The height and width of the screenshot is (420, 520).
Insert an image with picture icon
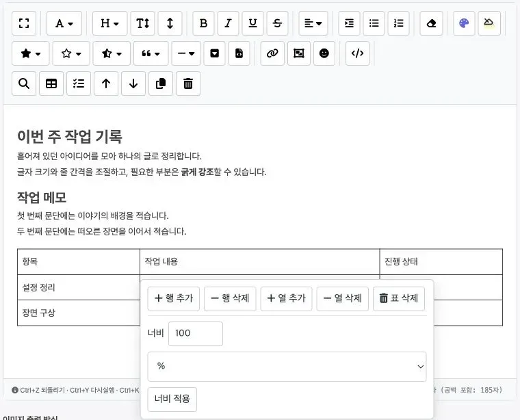(x=299, y=53)
